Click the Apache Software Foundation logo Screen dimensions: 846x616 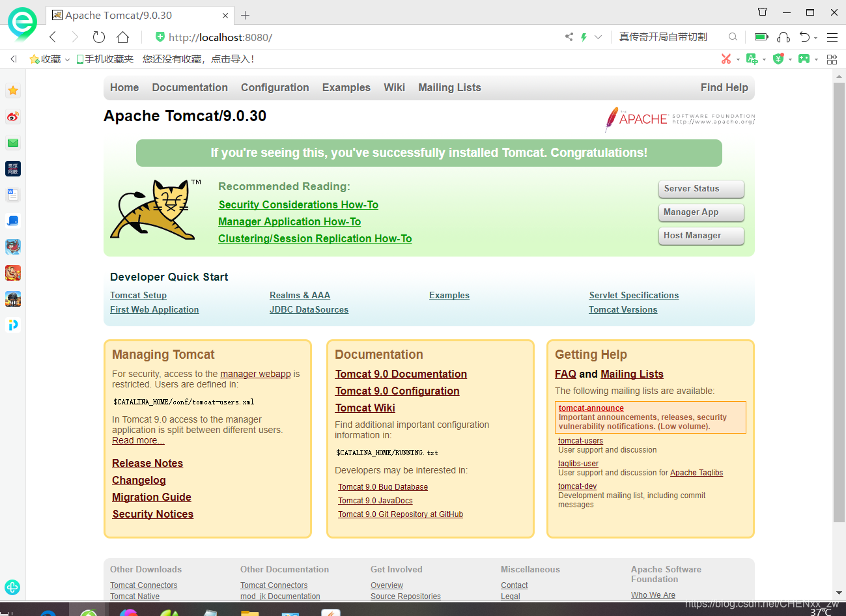680,119
